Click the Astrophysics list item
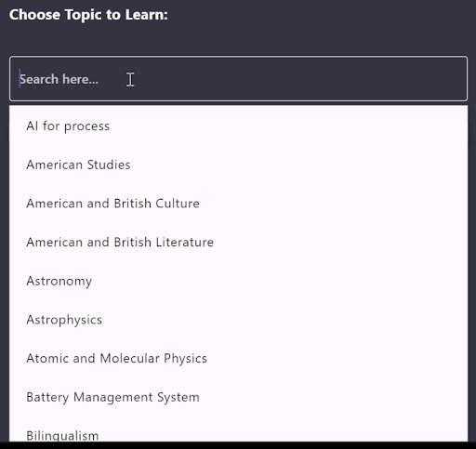 [x=238, y=320]
